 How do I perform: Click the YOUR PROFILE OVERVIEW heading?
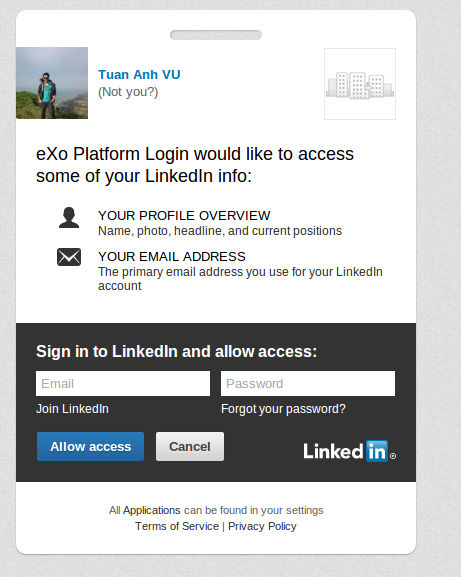point(184,216)
